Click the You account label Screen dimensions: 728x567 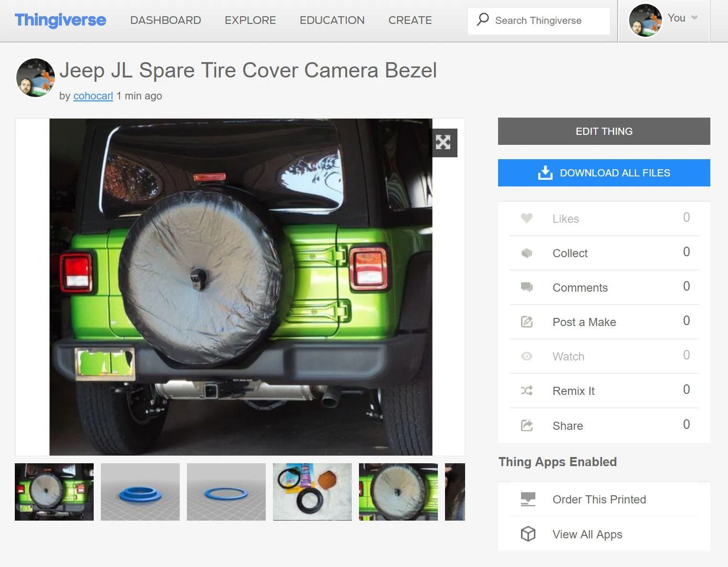coord(676,18)
